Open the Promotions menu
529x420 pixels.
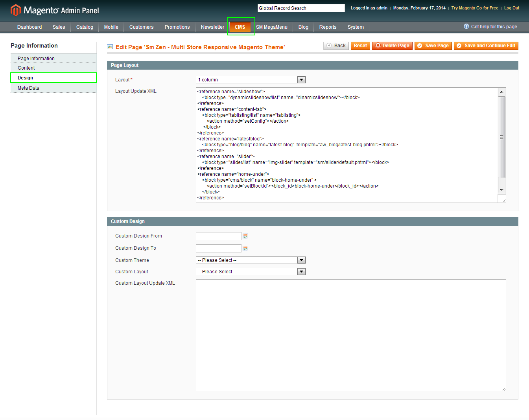point(177,27)
